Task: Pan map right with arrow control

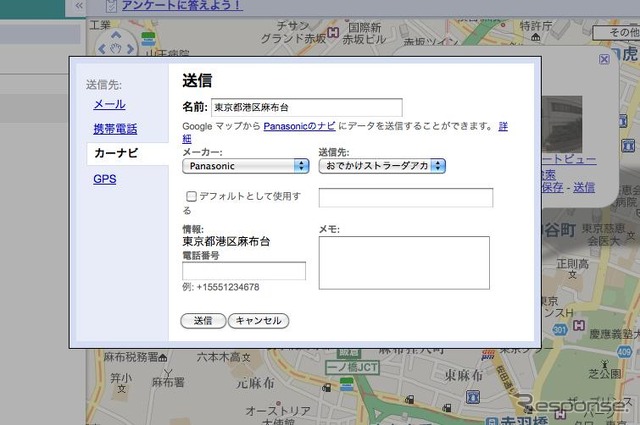Action: tap(130, 49)
